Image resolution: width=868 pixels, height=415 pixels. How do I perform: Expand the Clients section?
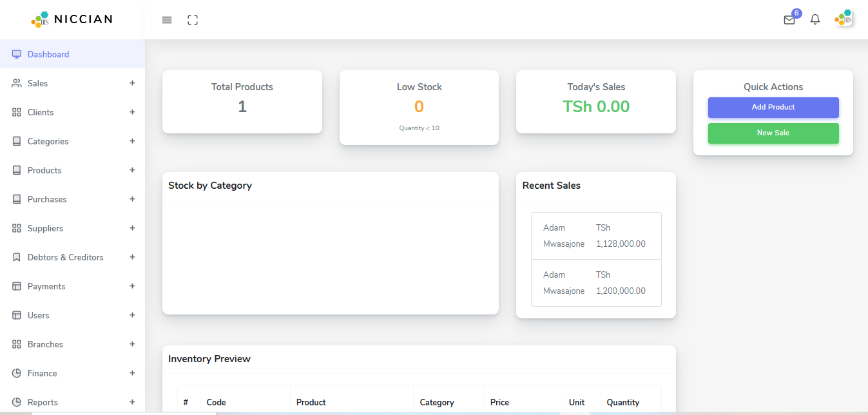pos(132,111)
